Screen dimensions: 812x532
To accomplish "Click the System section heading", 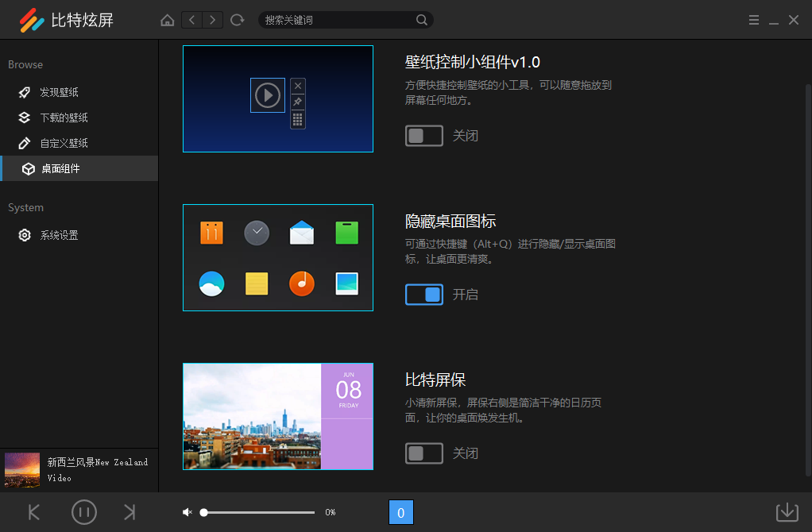I will point(26,207).
